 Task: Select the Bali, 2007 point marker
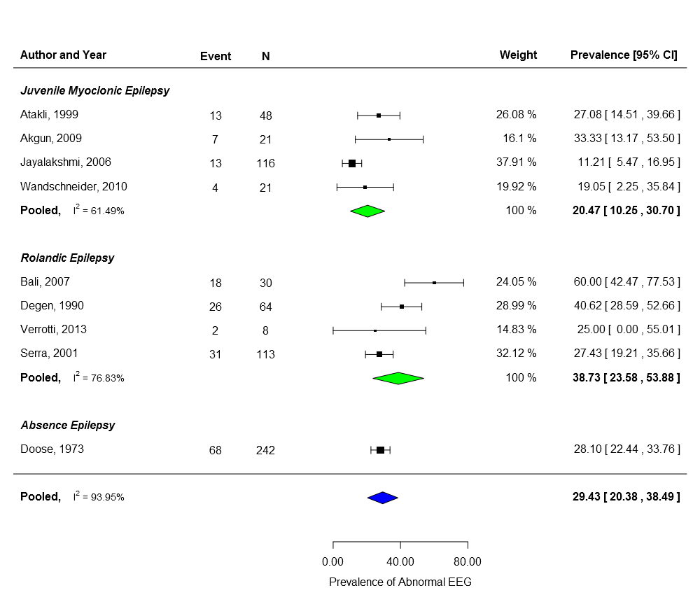click(434, 283)
